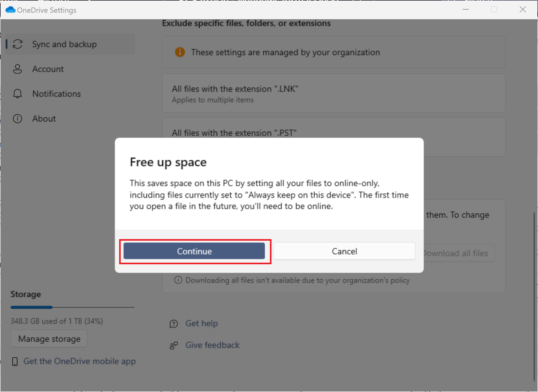Click the About info icon
The image size is (538, 392).
pos(18,118)
